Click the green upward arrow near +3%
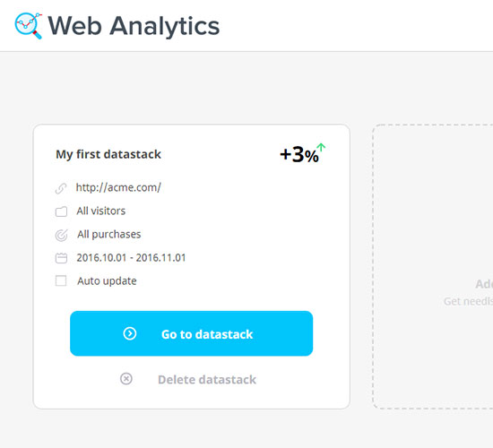The image size is (493, 448). pyautogui.click(x=321, y=148)
